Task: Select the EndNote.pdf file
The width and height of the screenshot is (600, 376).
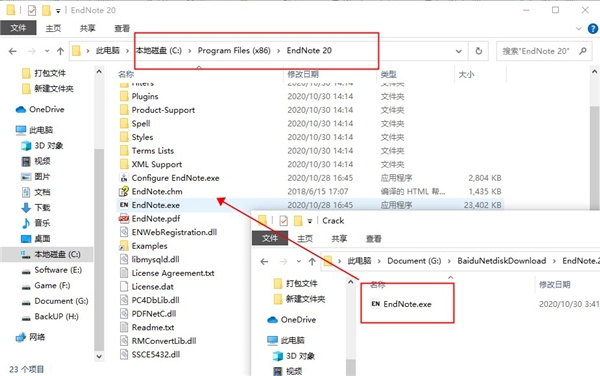Action: click(x=156, y=218)
